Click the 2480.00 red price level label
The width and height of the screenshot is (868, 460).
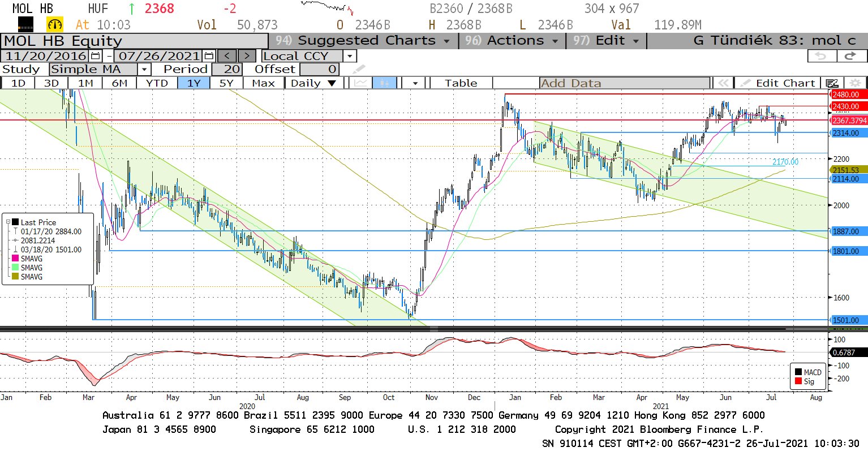(x=848, y=94)
